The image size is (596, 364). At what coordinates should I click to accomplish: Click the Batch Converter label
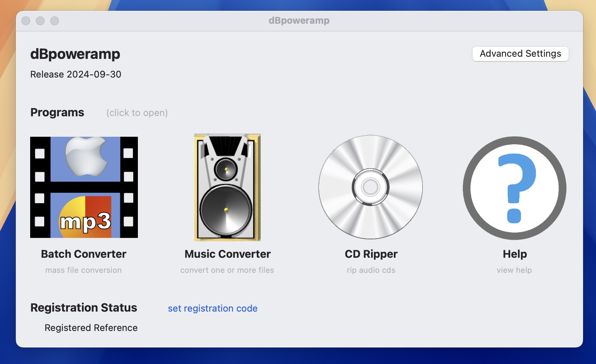(x=84, y=254)
